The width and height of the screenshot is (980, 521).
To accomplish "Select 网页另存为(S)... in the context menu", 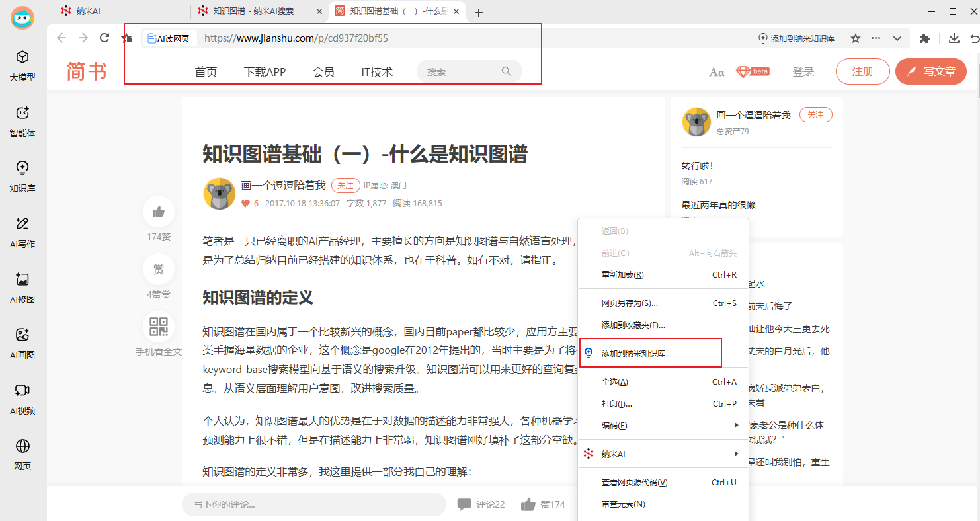I will click(x=663, y=303).
